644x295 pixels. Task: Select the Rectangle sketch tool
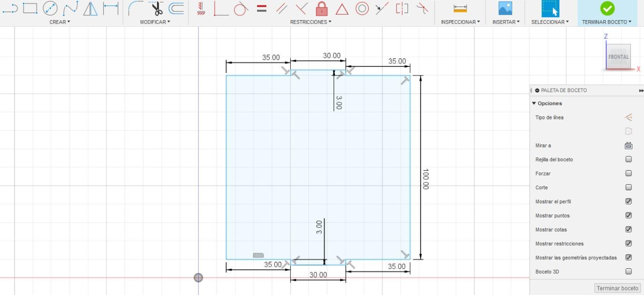click(30, 8)
